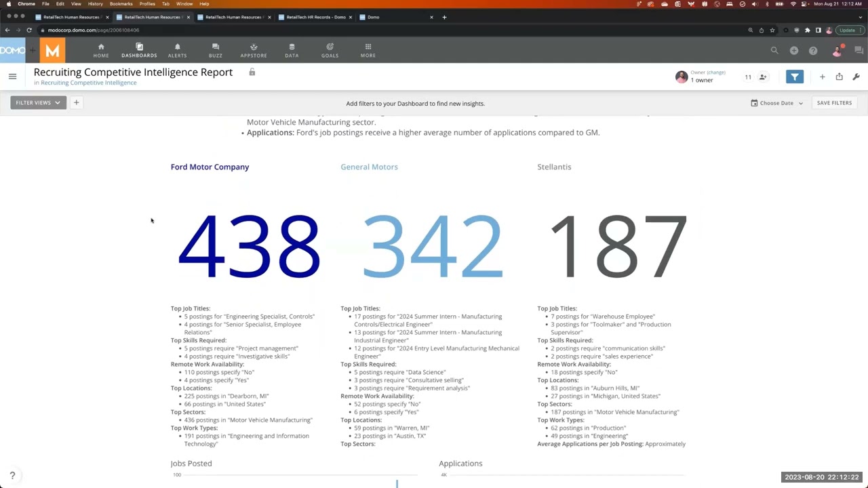Viewport: 868px width, 488px height.
Task: Open the Chrome Edit menu
Action: click(x=60, y=4)
